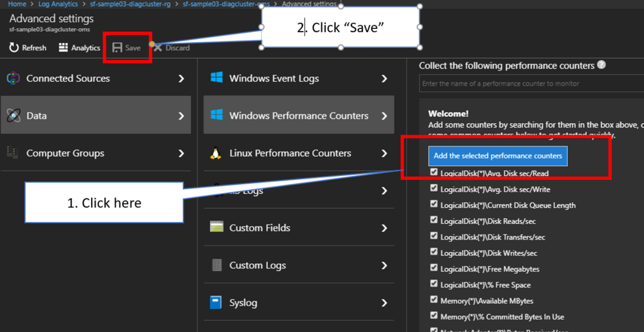This screenshot has height=332, width=644.
Task: Click Add the selected performance counters button
Action: point(498,156)
